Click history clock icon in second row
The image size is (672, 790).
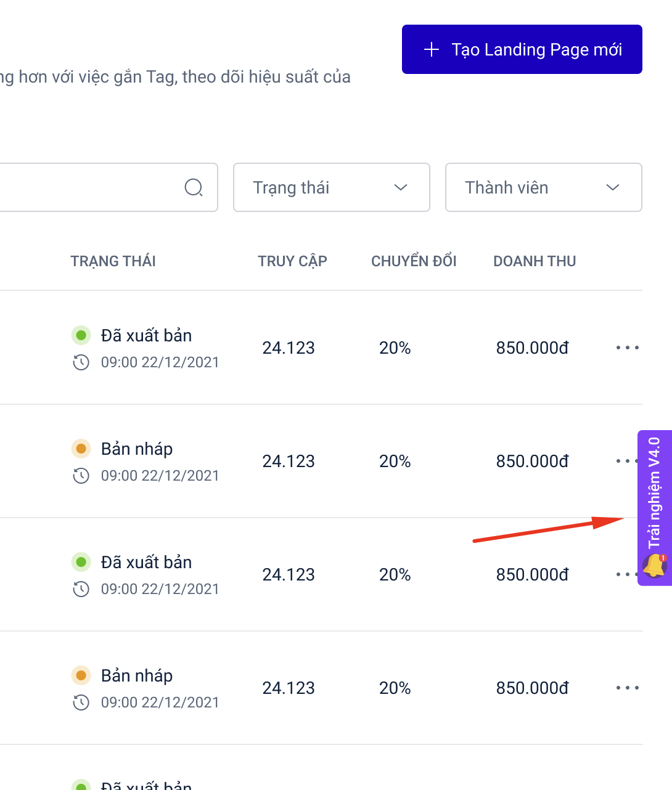point(81,476)
